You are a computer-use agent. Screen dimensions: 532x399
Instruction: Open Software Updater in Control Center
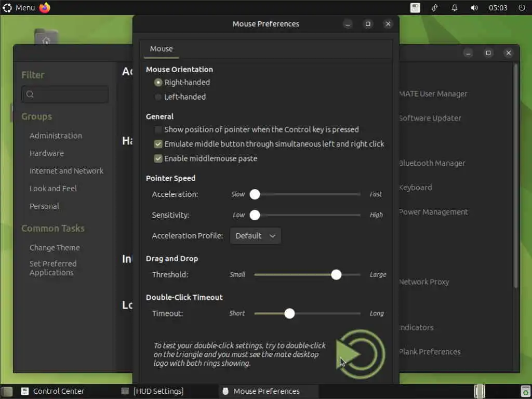click(430, 118)
